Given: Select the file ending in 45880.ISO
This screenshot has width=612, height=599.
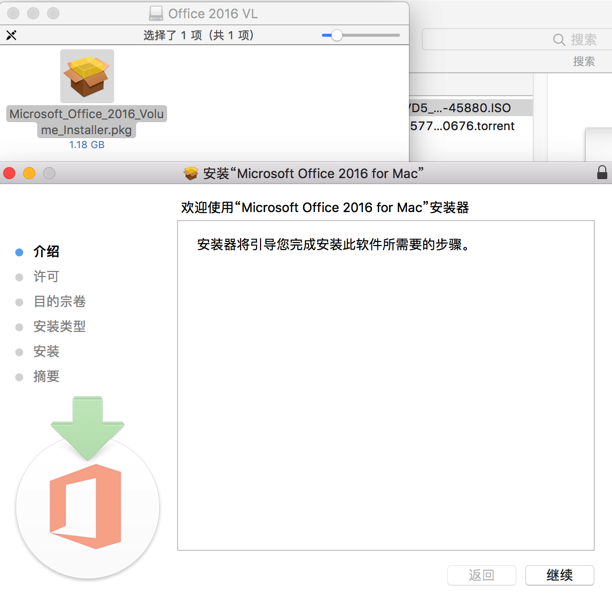Looking at the screenshot, I should pyautogui.click(x=471, y=108).
